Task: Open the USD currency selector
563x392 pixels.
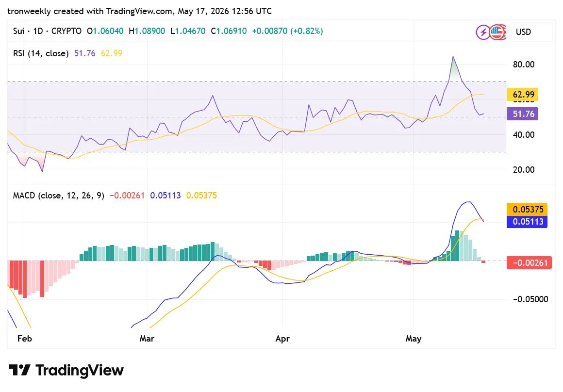Action: click(530, 32)
